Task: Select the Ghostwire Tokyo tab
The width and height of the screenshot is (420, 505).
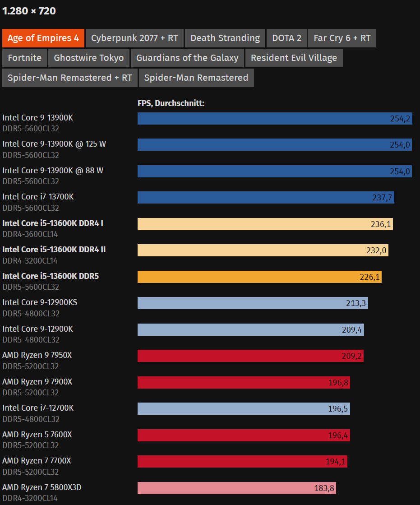Action: click(x=89, y=58)
